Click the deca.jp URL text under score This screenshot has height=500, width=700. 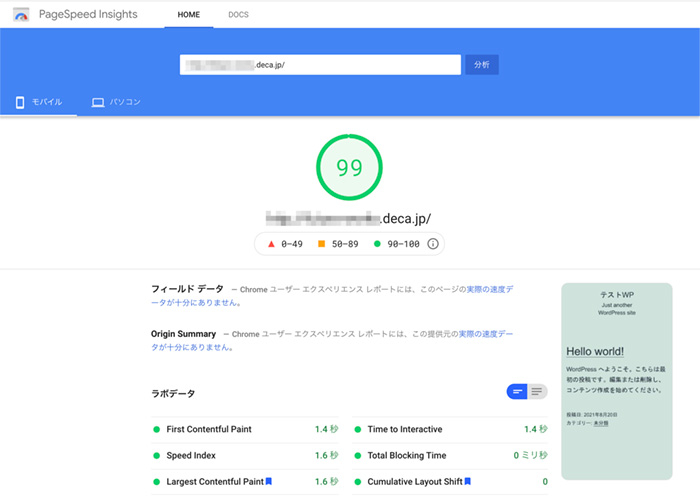348,219
